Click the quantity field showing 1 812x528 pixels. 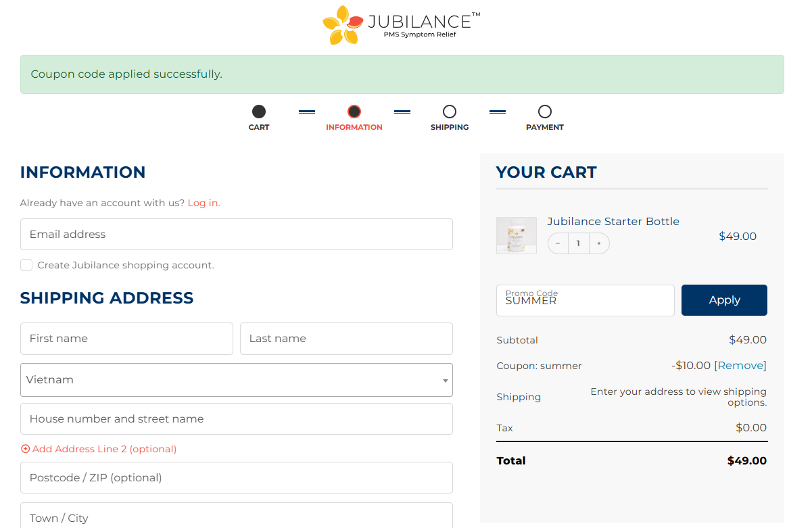coord(578,243)
